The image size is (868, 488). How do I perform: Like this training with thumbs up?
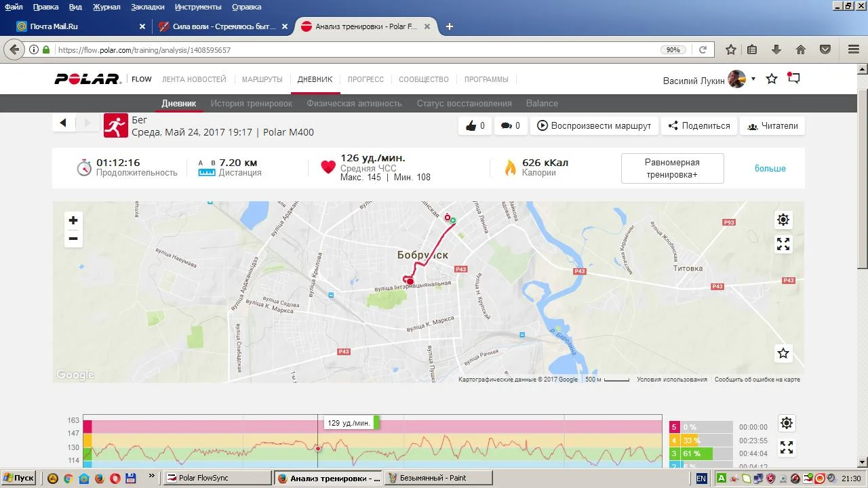tap(475, 125)
